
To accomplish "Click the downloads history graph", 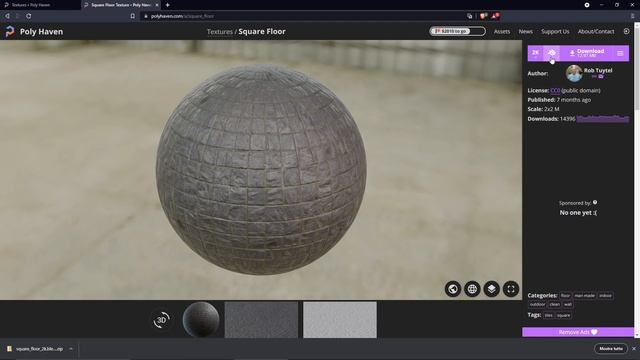I will coord(603,118).
